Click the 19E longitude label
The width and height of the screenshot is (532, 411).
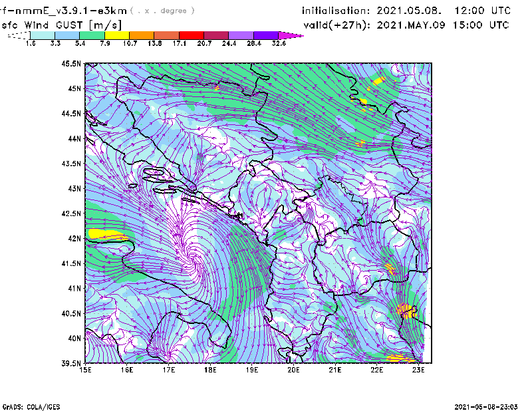tap(252, 370)
